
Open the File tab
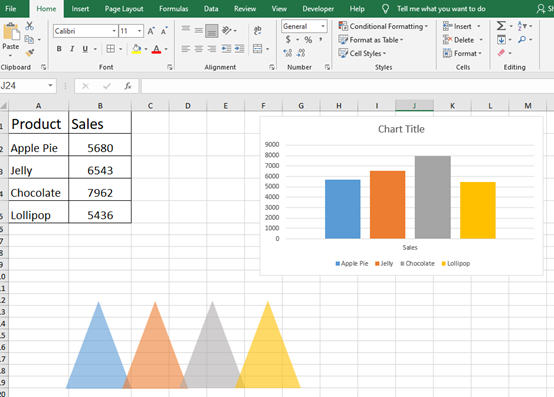(11, 8)
